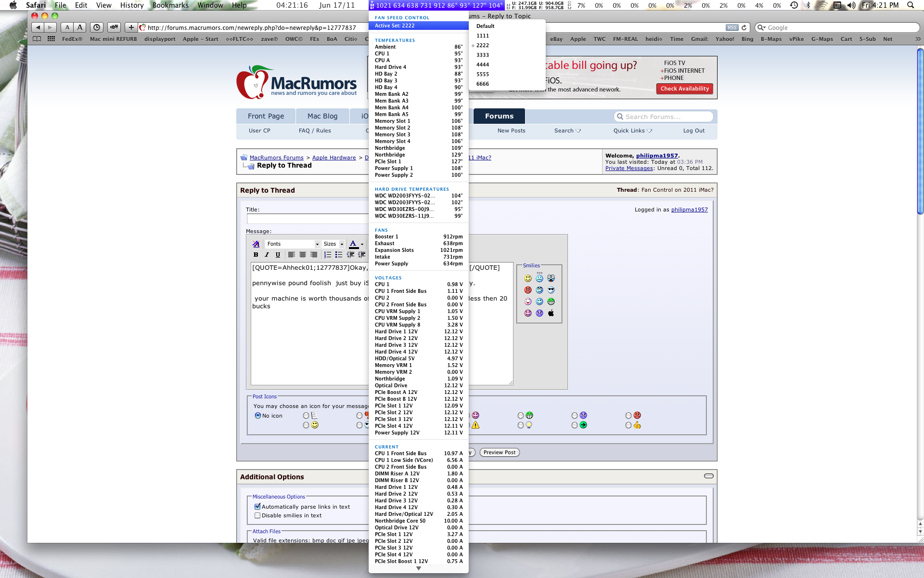924x578 pixels.
Task: Click the larger text size A button
Action: point(80,27)
